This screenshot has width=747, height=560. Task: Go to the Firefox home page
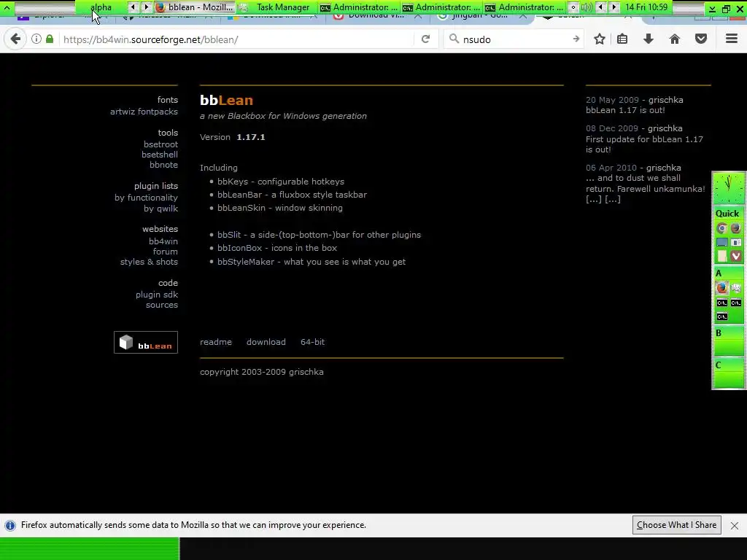[675, 39]
